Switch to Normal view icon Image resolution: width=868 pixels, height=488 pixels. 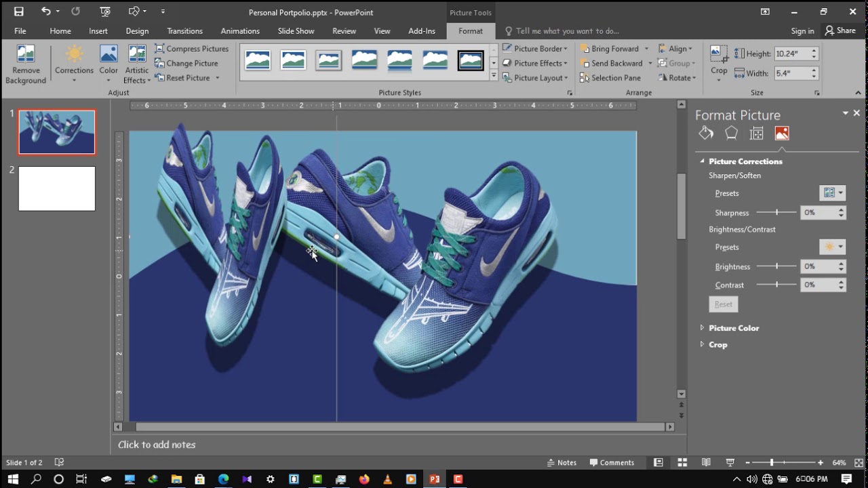[x=658, y=462]
